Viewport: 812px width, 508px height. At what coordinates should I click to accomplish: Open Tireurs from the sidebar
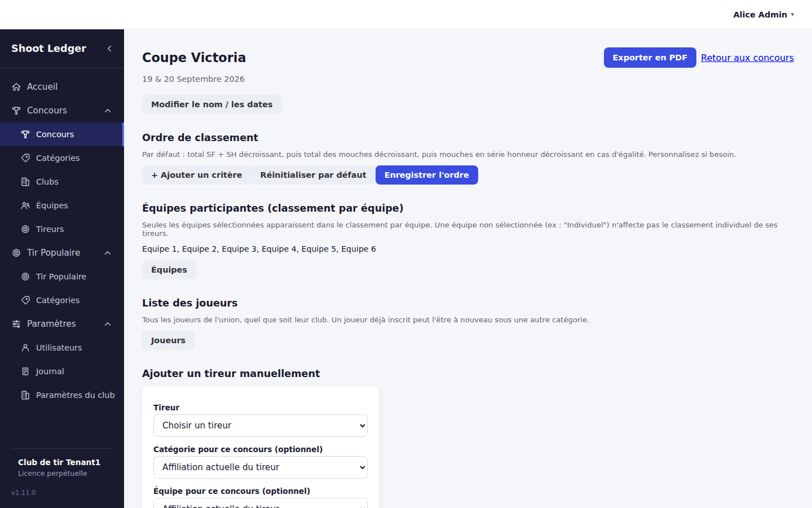click(62, 229)
